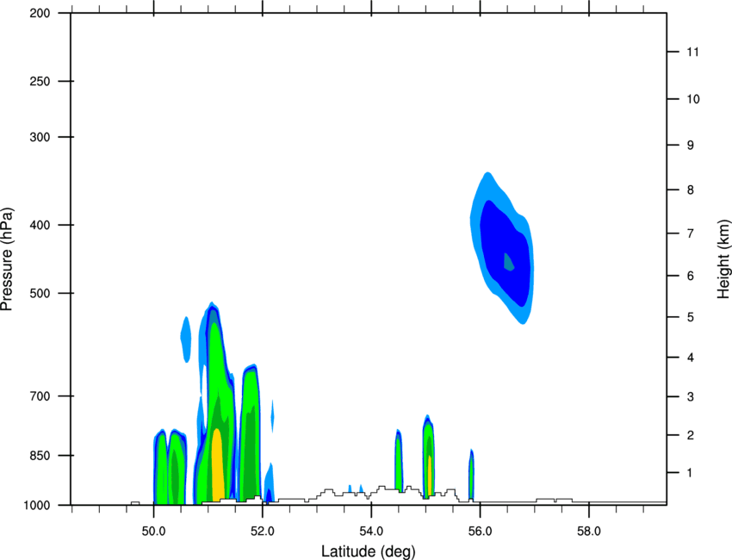Click the tall yellow core near latitude 51
This screenshot has width=732, height=560.
pyautogui.click(x=218, y=464)
